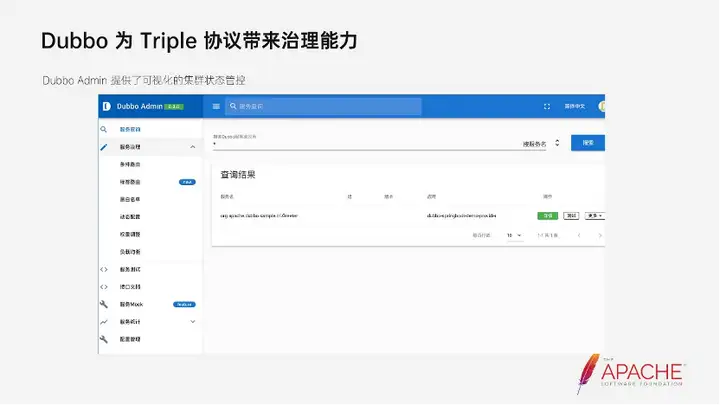The height and width of the screenshot is (405, 720).
Task: Expand the 服务统计 menu chevron
Action: (x=193, y=322)
